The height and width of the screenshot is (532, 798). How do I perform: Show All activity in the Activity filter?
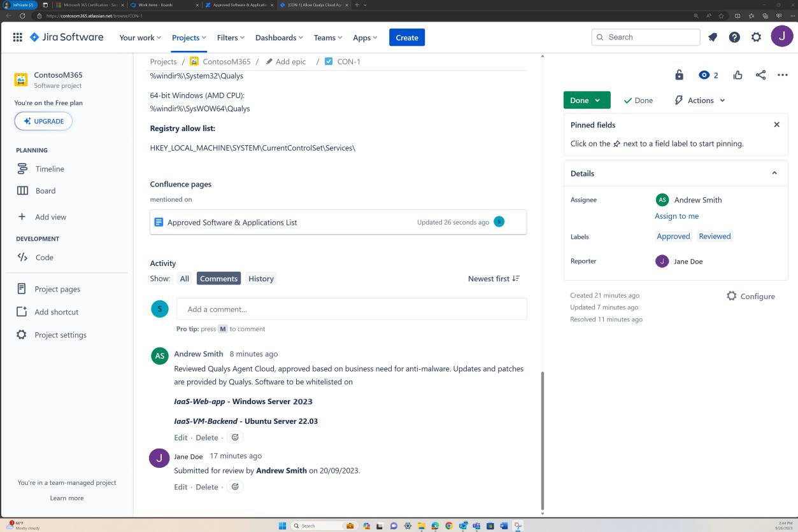184,278
